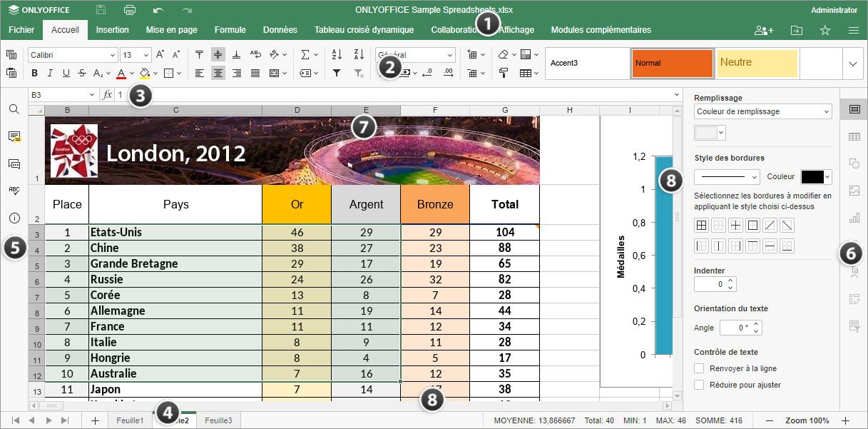Open table settings in right sidebar
The image size is (868, 429).
pyautogui.click(x=854, y=136)
